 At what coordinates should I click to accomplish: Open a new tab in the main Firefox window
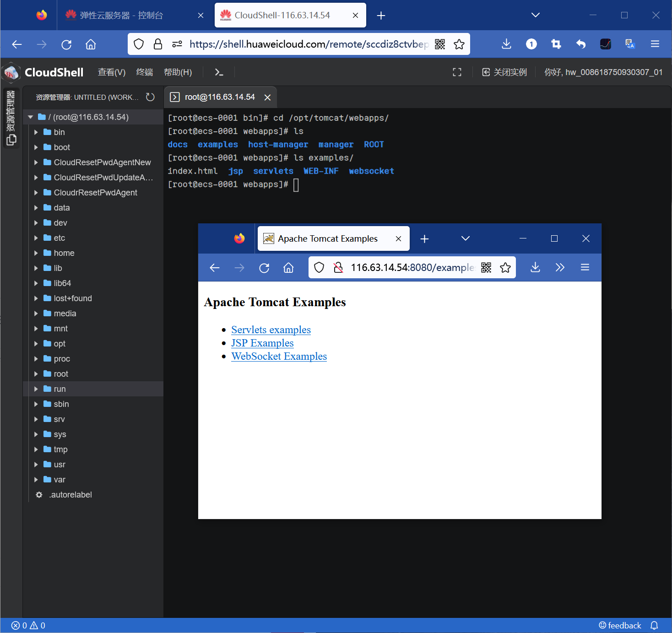pyautogui.click(x=381, y=16)
